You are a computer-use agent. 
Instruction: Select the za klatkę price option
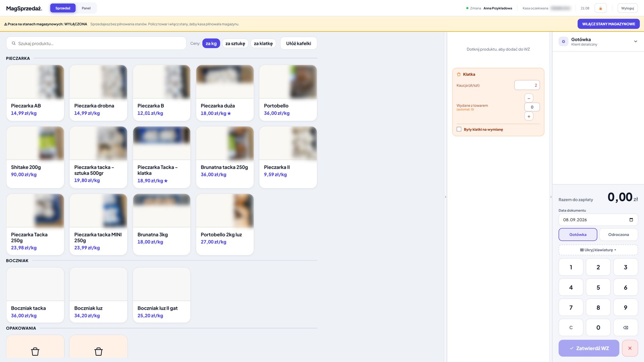pyautogui.click(x=263, y=44)
